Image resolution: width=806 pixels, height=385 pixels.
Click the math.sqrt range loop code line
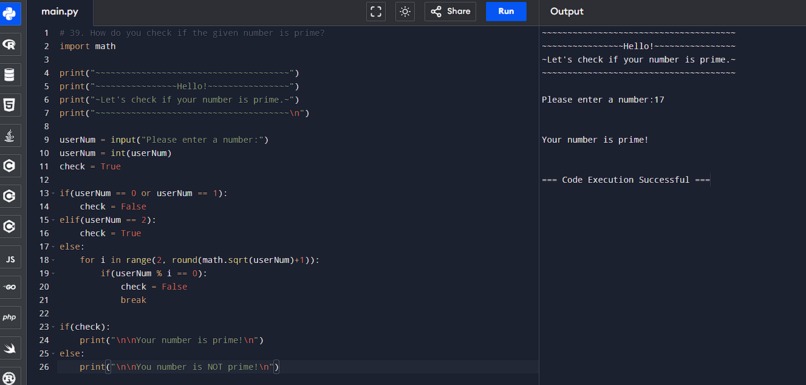coord(199,260)
